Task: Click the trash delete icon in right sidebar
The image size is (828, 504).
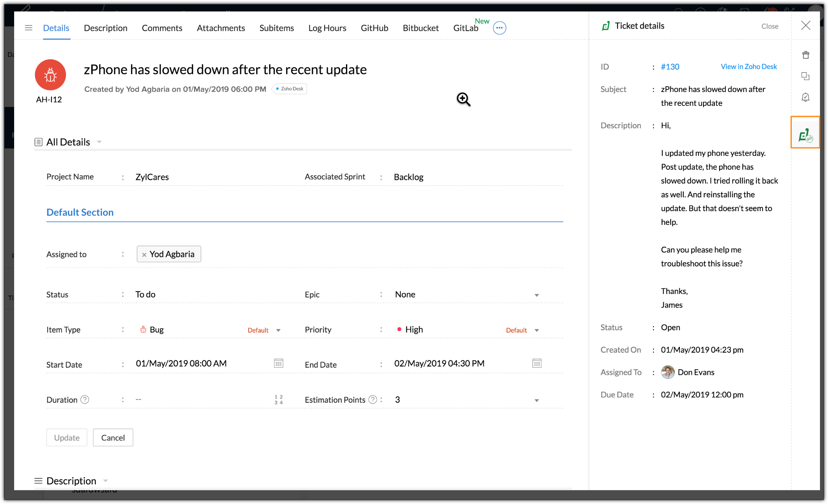Action: 805,55
